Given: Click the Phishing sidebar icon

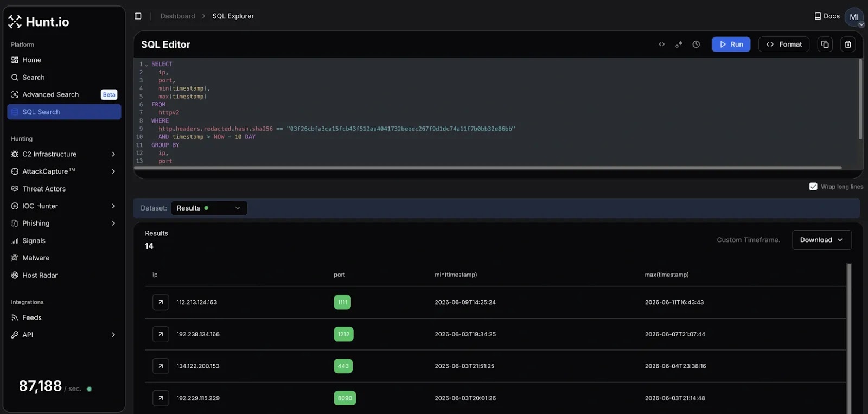Looking at the screenshot, I should pos(15,224).
